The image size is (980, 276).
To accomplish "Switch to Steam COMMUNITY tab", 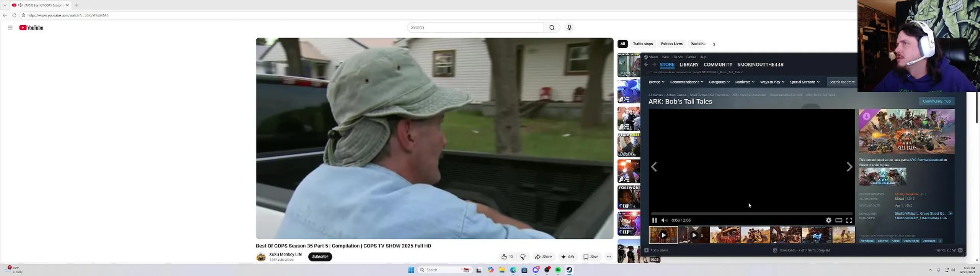I will click(718, 65).
